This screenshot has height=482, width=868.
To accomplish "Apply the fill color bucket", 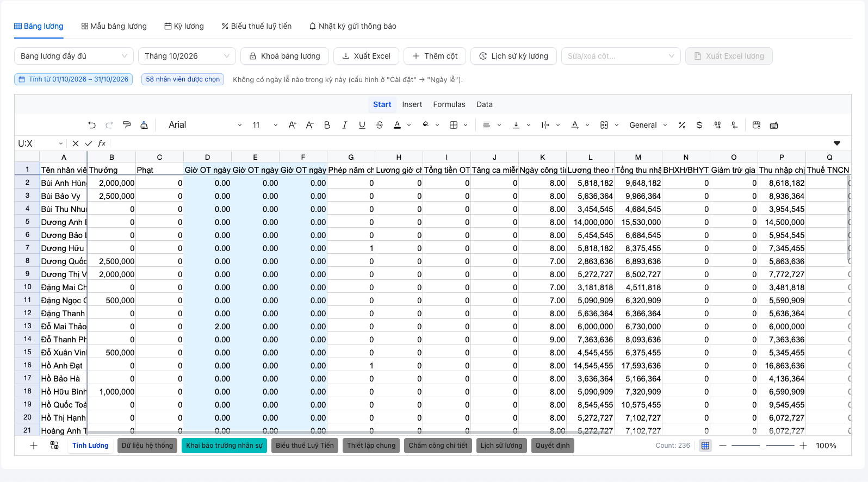I will click(x=426, y=125).
